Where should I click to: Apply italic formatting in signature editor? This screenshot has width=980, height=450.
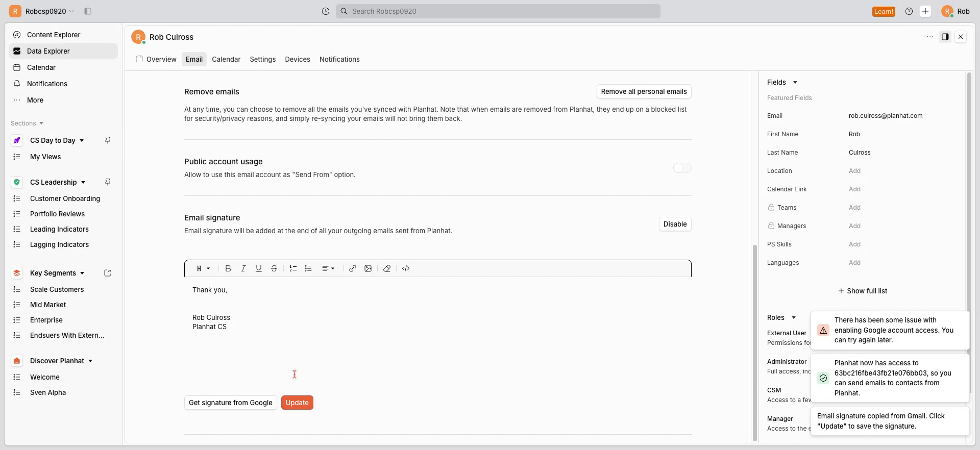point(243,268)
